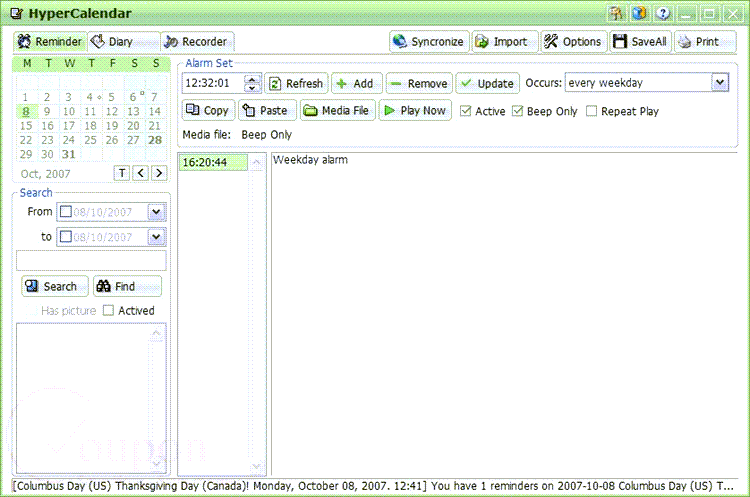Select October 28 on calendar
The image size is (750, 497).
point(155,140)
